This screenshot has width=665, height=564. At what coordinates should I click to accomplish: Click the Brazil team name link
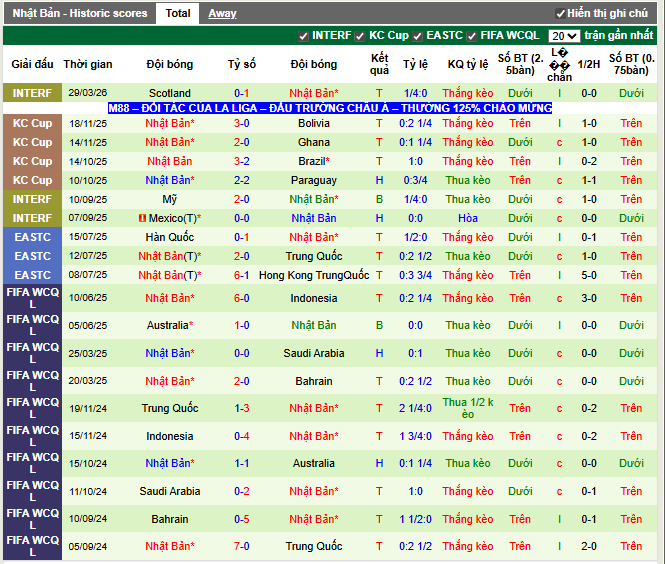tap(312, 161)
